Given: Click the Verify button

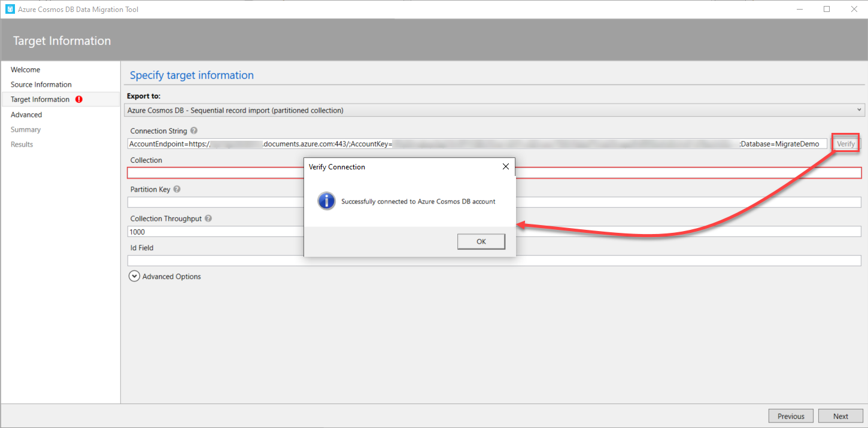Looking at the screenshot, I should pyautogui.click(x=846, y=144).
